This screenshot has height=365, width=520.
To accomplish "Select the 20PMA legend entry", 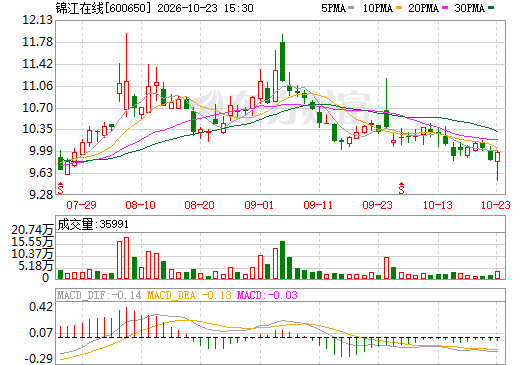I will click(x=428, y=8).
